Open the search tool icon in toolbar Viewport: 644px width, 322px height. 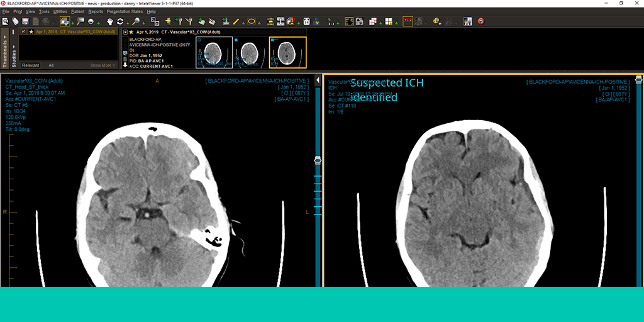(5, 21)
